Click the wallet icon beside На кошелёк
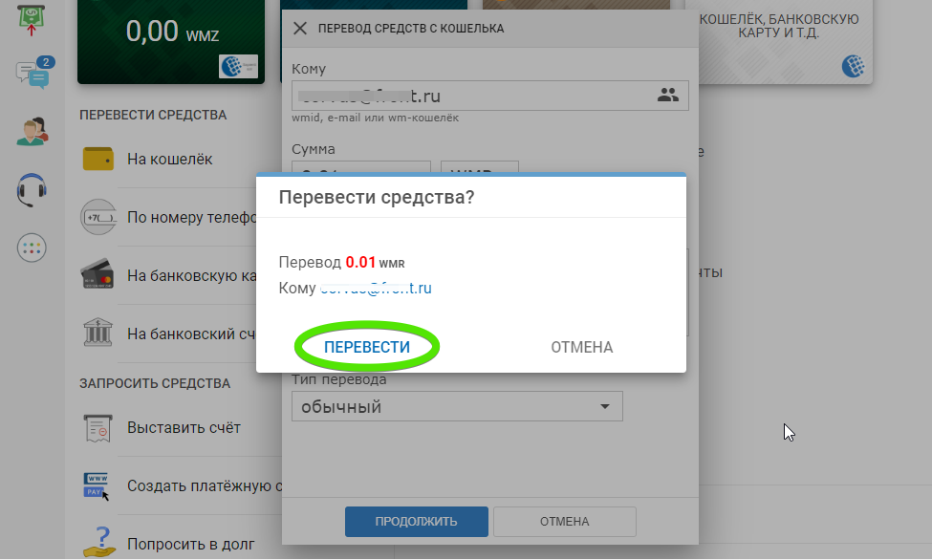Image resolution: width=932 pixels, height=560 pixels. click(x=98, y=159)
